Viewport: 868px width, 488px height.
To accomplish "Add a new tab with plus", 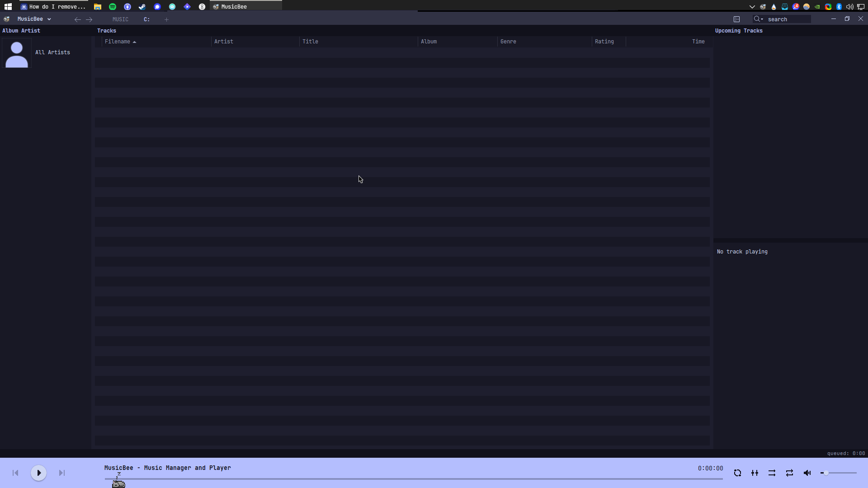I will click(166, 19).
